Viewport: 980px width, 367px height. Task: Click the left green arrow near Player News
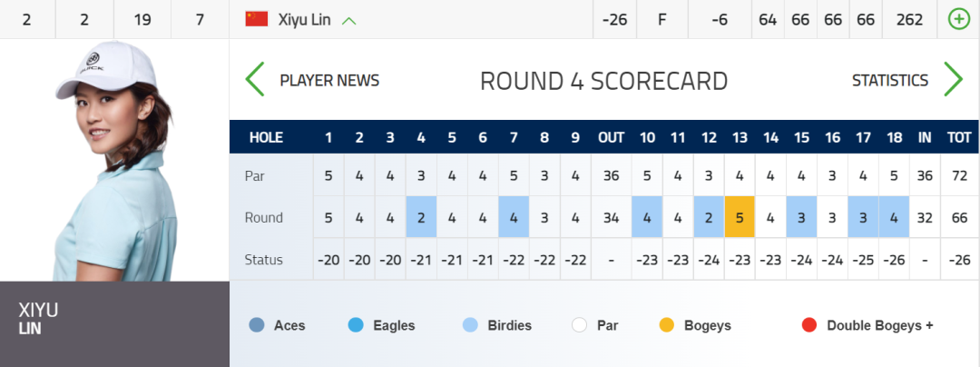pyautogui.click(x=255, y=80)
